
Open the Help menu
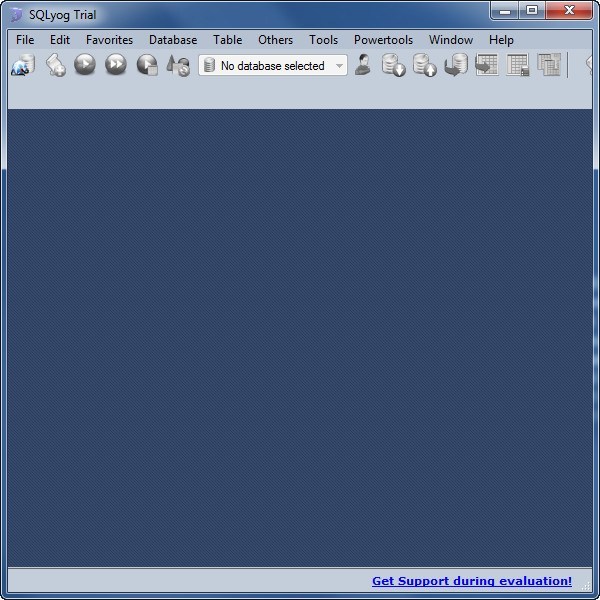501,40
